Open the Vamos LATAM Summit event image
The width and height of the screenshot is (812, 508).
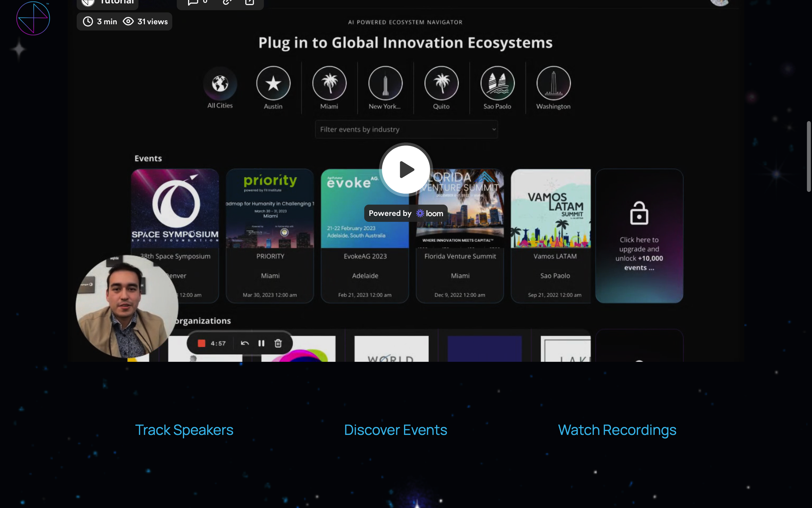point(551,209)
